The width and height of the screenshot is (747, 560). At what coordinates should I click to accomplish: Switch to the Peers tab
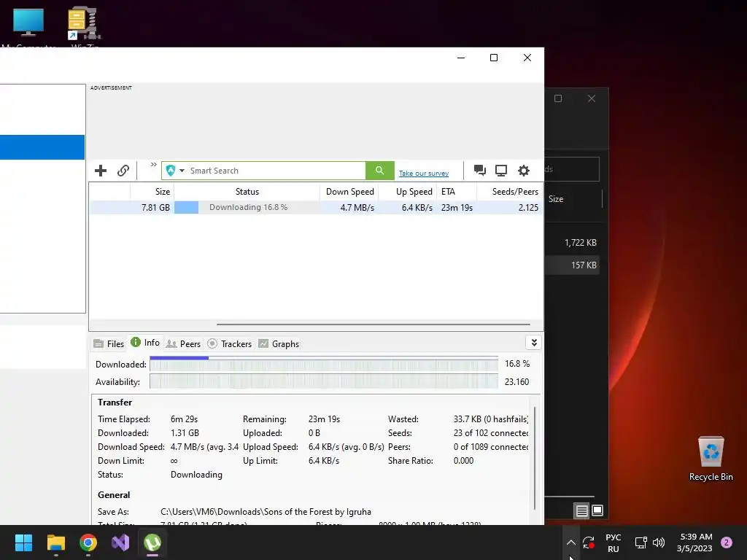click(183, 344)
